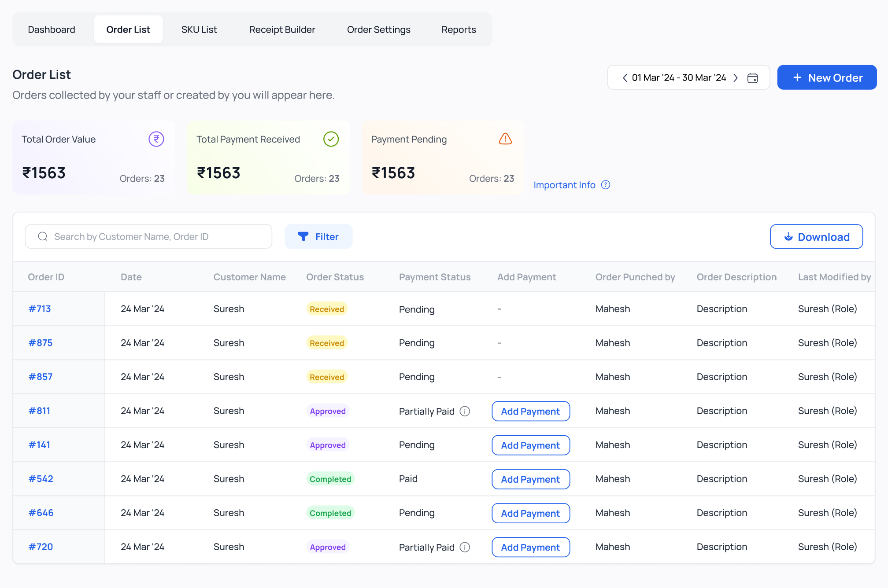The image size is (888, 588).
Task: Click Pending payment status of order #141
Action: coord(417,445)
